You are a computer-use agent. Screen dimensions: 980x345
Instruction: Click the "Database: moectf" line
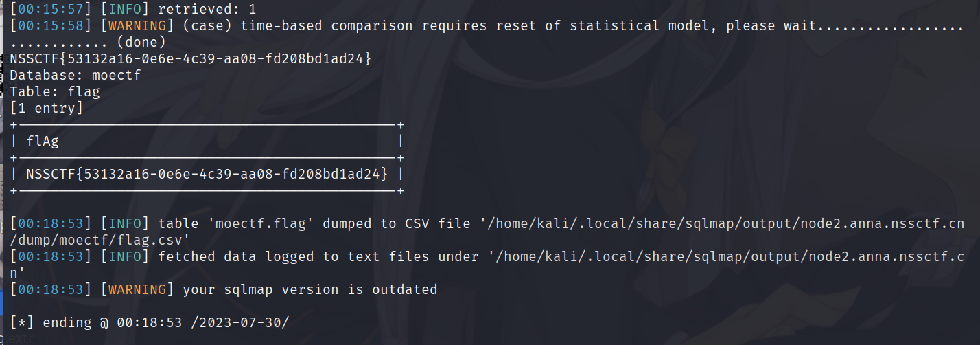point(75,76)
